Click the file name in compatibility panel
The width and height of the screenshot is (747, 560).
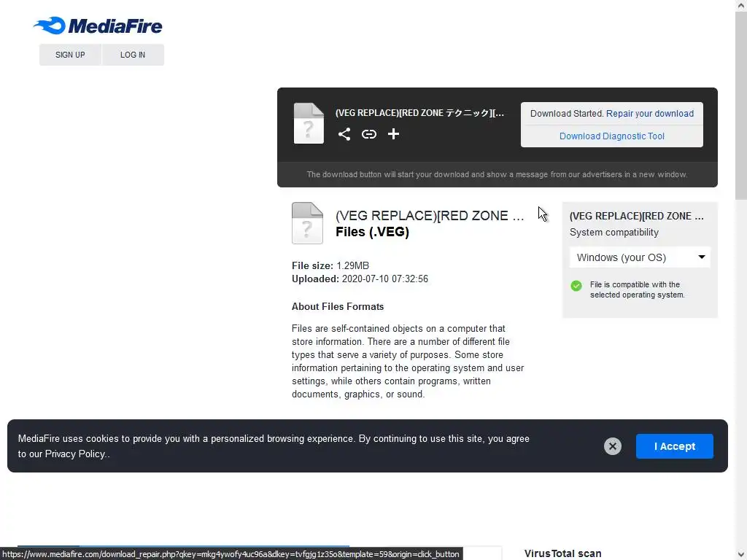636,216
